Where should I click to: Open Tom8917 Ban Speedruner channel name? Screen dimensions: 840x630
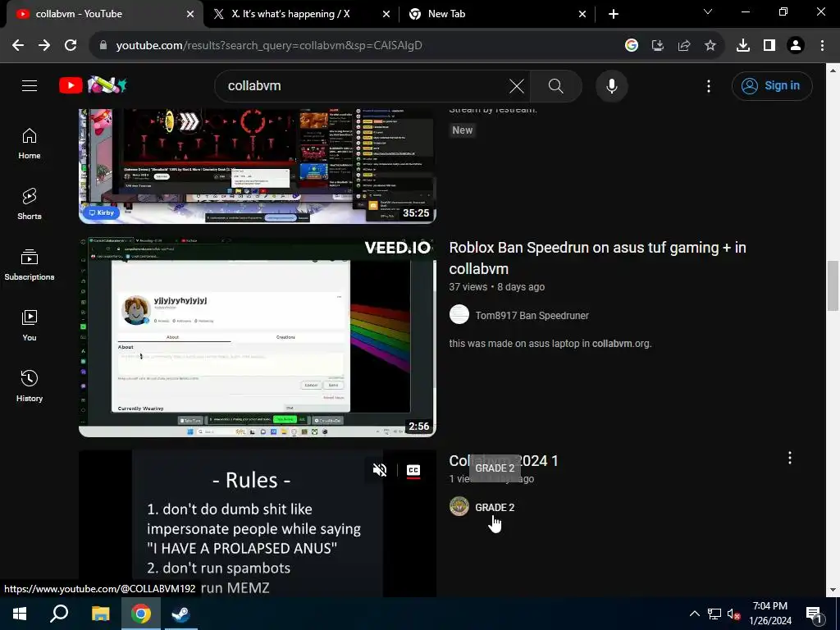pos(532,316)
